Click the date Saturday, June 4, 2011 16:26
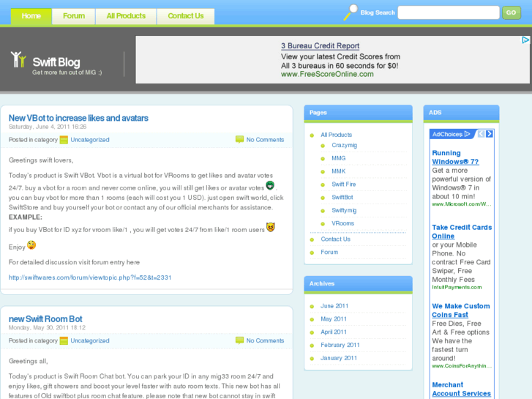 pos(48,127)
